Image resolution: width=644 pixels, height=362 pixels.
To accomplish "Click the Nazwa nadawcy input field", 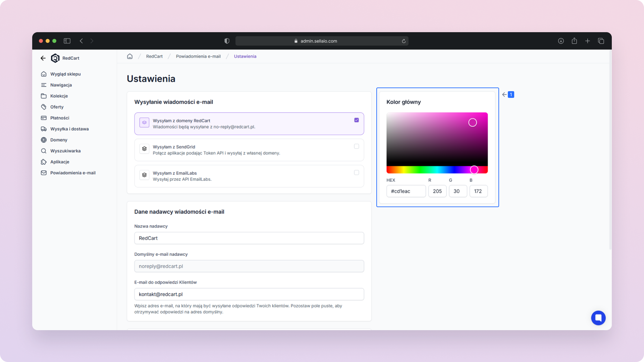I will coord(249,238).
